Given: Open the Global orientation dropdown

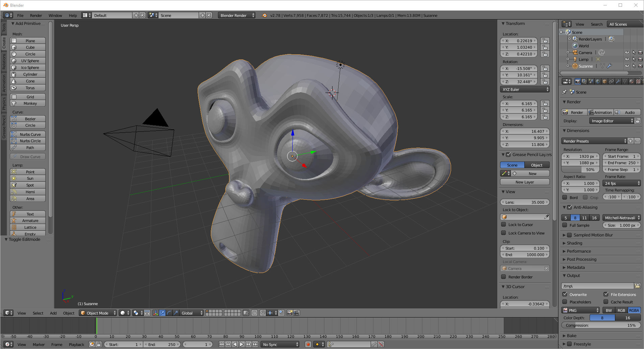Looking at the screenshot, I should (192, 313).
